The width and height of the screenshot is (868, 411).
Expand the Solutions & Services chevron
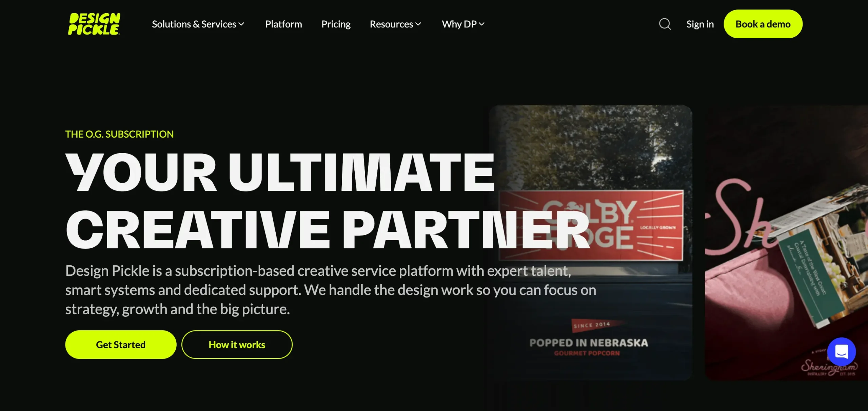pyautogui.click(x=241, y=24)
